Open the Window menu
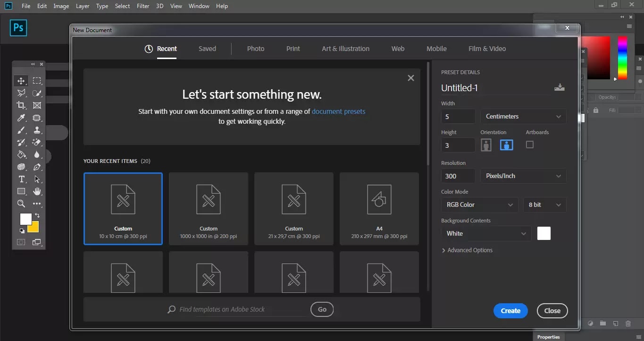Viewport: 644px width, 341px height. (x=199, y=6)
